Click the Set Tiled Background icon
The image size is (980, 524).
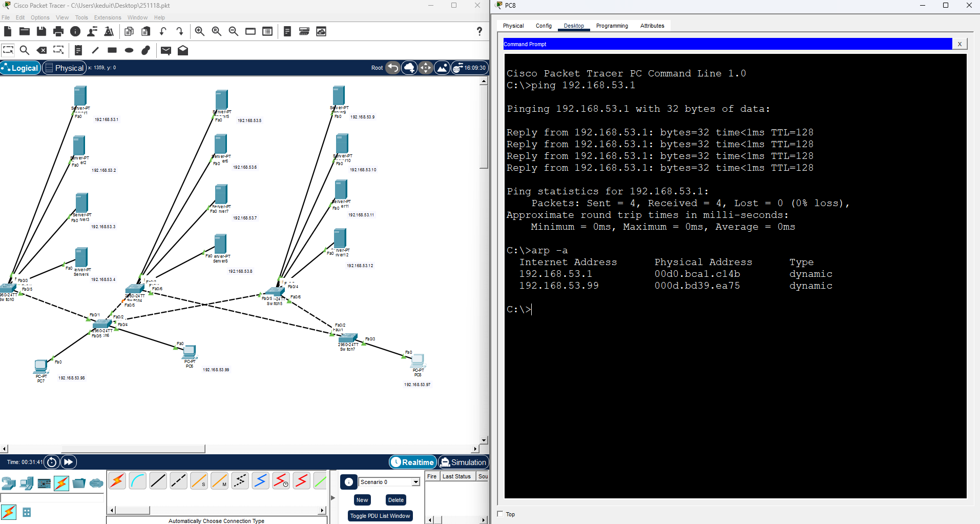pyautogui.click(x=442, y=68)
